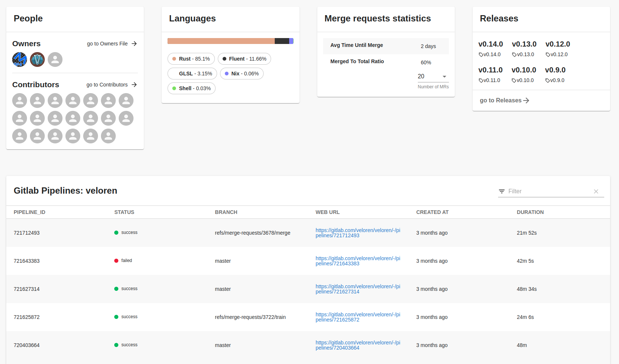Click the first contributor avatar placeholder
Viewport: 619px width, 364px height.
click(x=19, y=101)
